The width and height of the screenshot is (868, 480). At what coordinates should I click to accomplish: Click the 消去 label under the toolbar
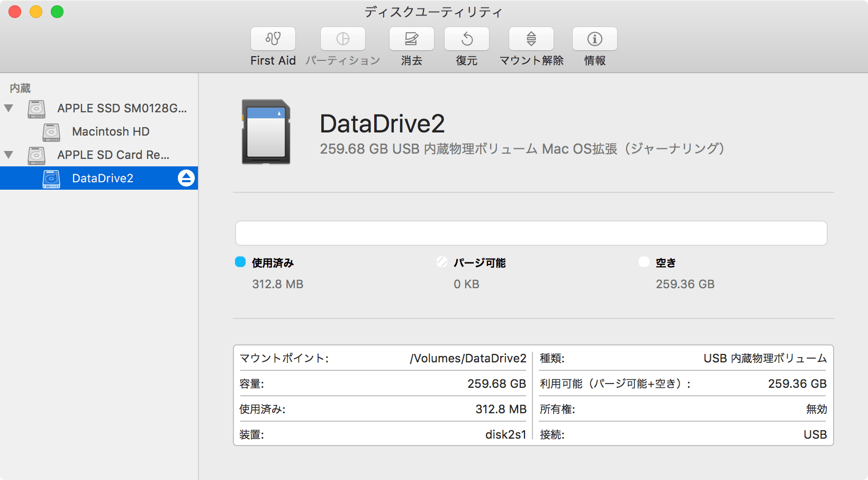[x=412, y=60]
